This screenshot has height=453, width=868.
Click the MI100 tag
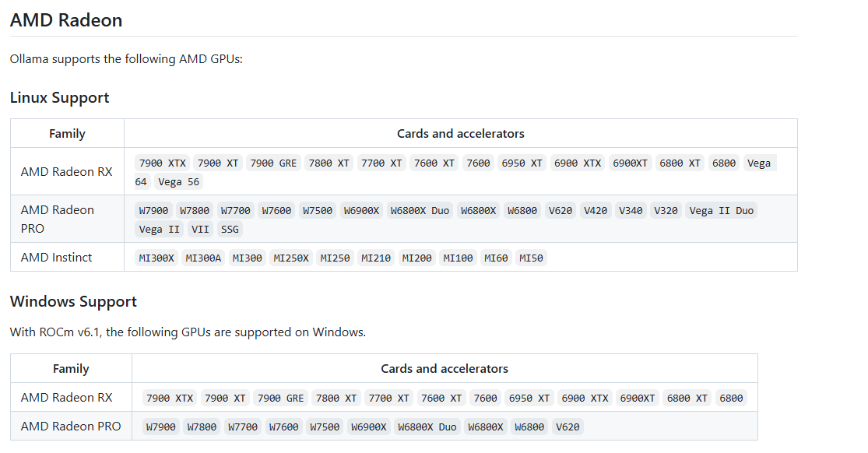point(458,258)
